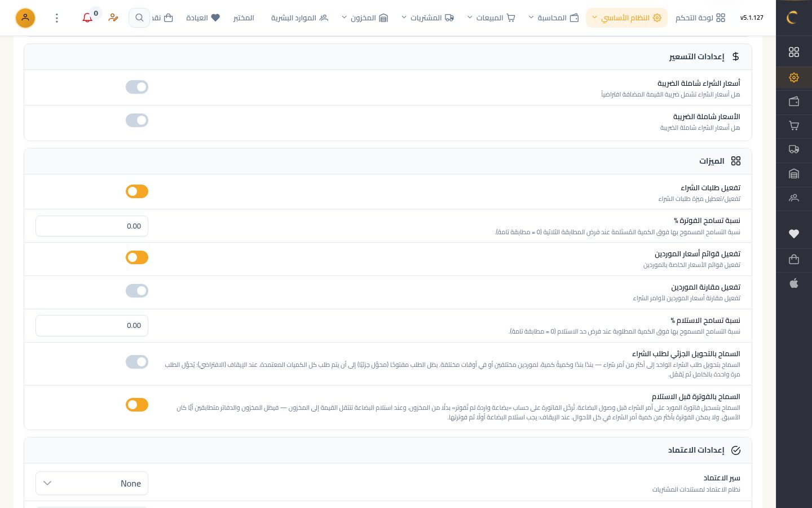Go to لوحة التحكم in top navigation

[x=700, y=18]
